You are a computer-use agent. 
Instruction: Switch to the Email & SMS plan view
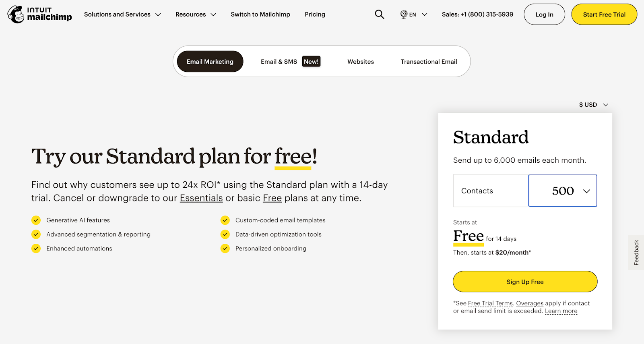[x=279, y=61]
